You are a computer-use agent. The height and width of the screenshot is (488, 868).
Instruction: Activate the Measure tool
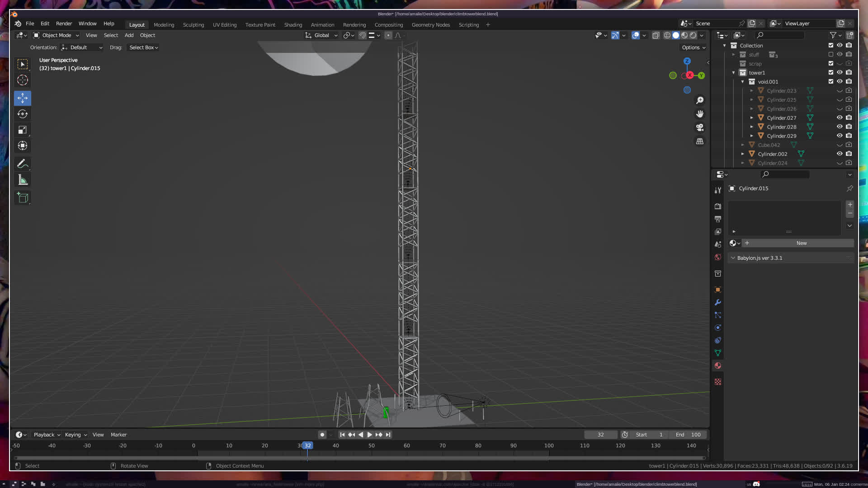click(x=23, y=180)
